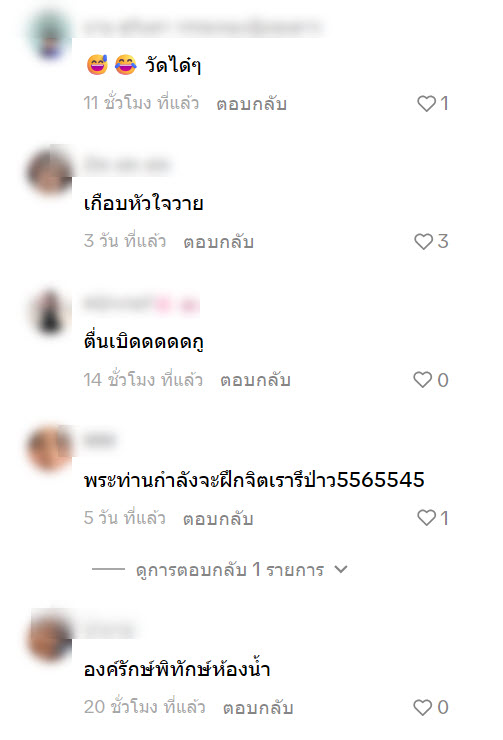The image size is (503, 740).
Task: Like "องค์รักษ์พิทักษ์ห้องน้ำ" comment with heart
Action: [x=422, y=707]
